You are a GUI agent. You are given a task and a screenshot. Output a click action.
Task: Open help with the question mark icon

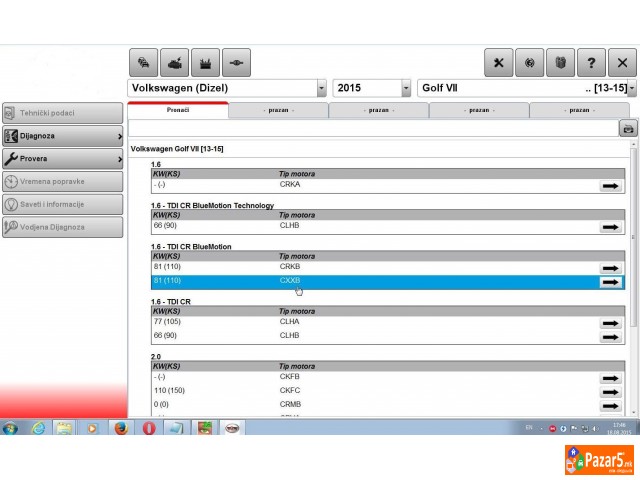pyautogui.click(x=591, y=62)
